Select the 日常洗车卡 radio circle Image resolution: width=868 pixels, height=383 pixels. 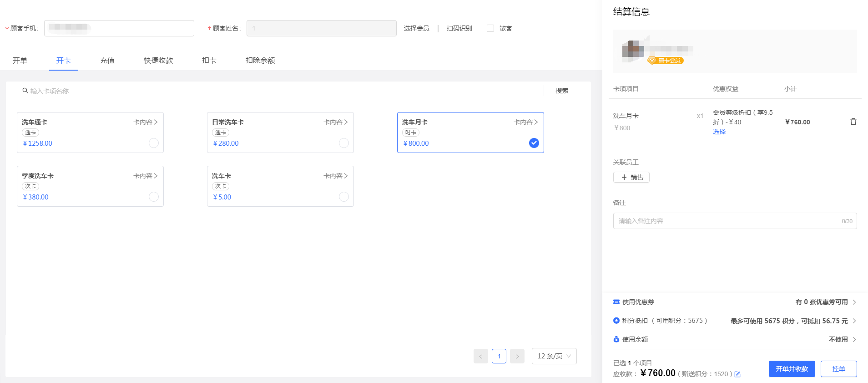(x=344, y=143)
